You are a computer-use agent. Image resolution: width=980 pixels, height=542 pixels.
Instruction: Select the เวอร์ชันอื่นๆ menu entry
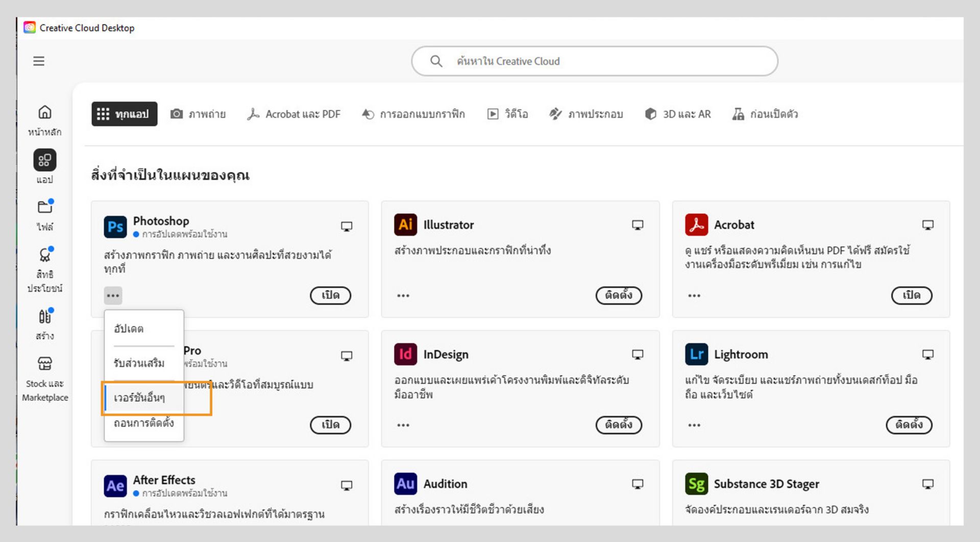139,398
